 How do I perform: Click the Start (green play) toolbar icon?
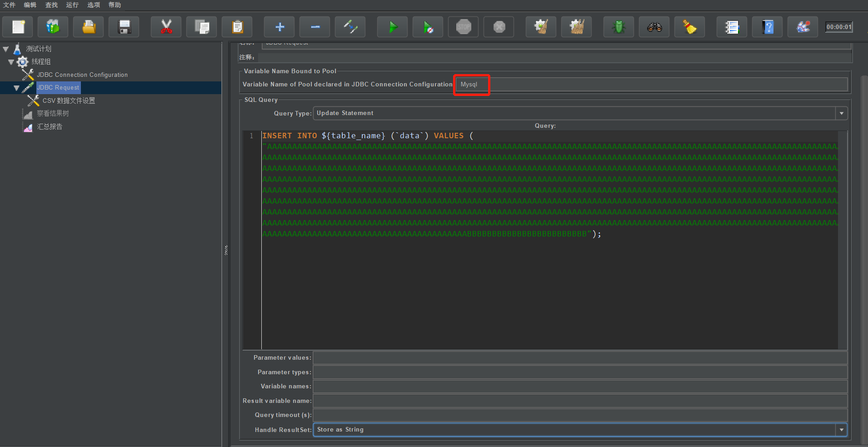(x=393, y=27)
